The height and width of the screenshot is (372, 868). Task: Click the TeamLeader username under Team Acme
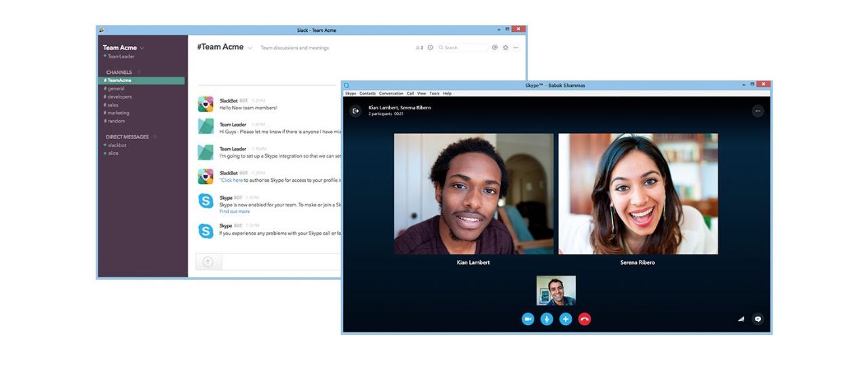121,56
